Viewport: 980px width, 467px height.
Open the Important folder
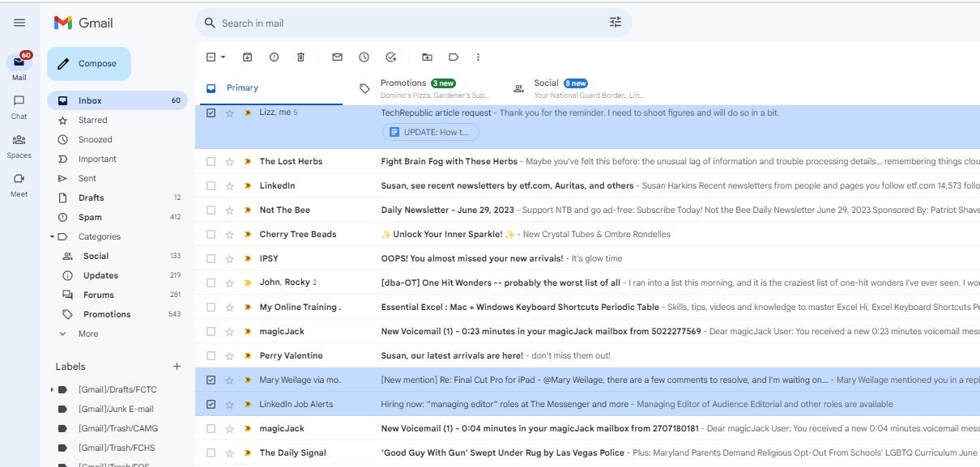coord(117,159)
